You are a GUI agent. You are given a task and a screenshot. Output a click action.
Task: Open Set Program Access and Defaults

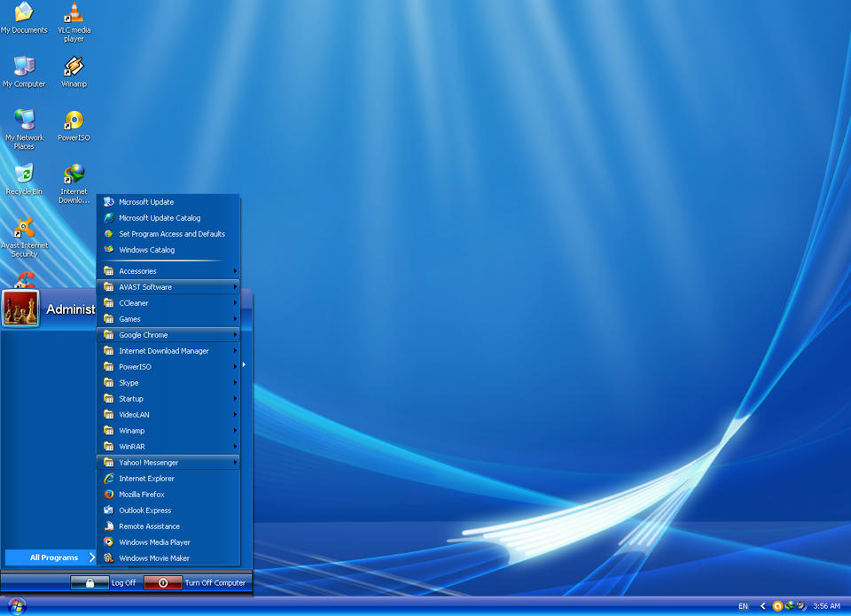168,234
